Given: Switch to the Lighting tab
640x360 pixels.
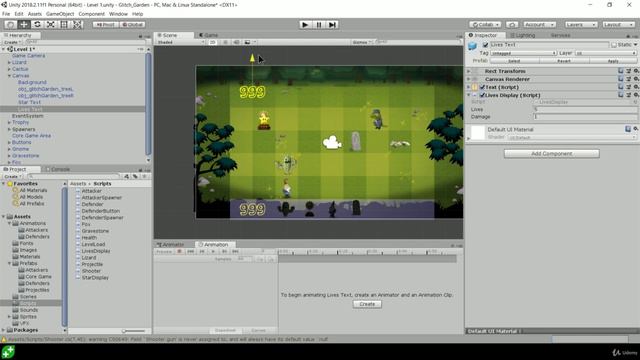Looking at the screenshot, I should [x=523, y=35].
